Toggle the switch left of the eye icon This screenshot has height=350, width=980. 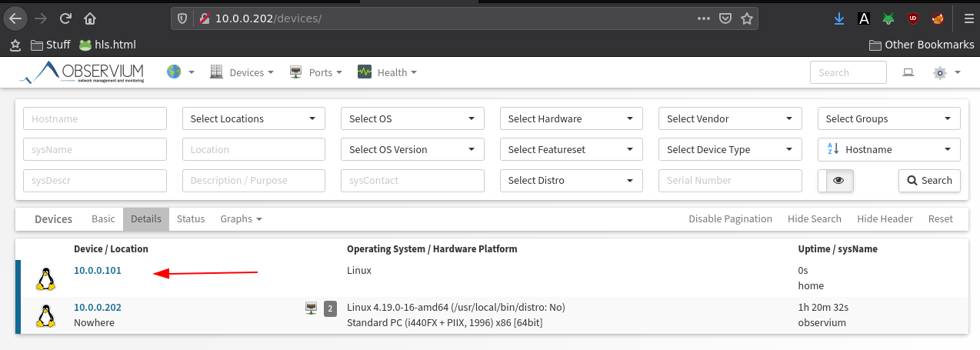tap(822, 181)
